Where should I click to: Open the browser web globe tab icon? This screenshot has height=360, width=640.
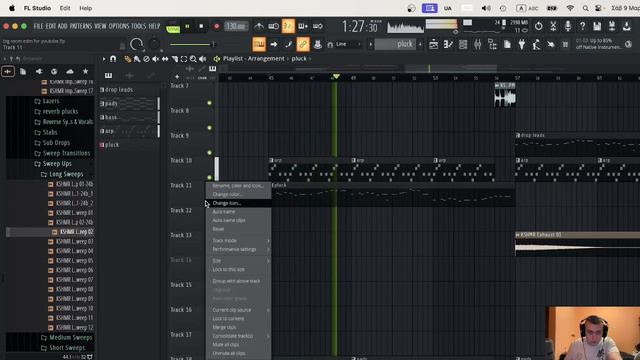[x=54, y=71]
